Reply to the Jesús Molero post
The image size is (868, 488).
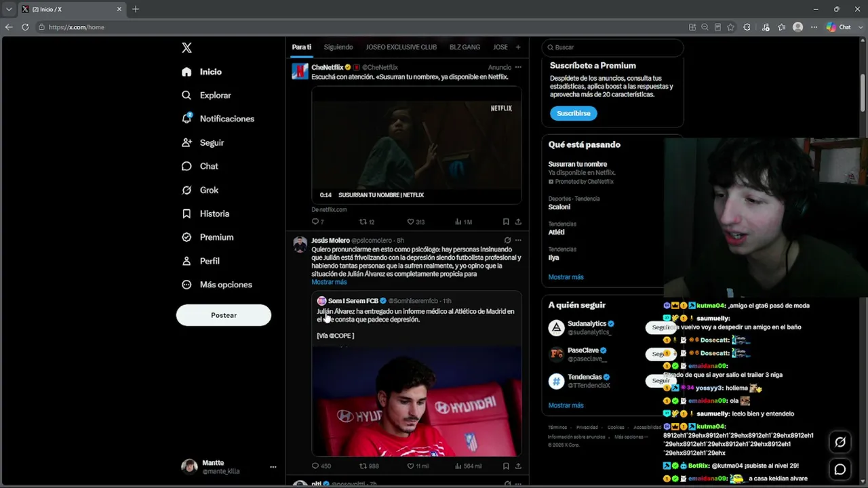[321, 466]
